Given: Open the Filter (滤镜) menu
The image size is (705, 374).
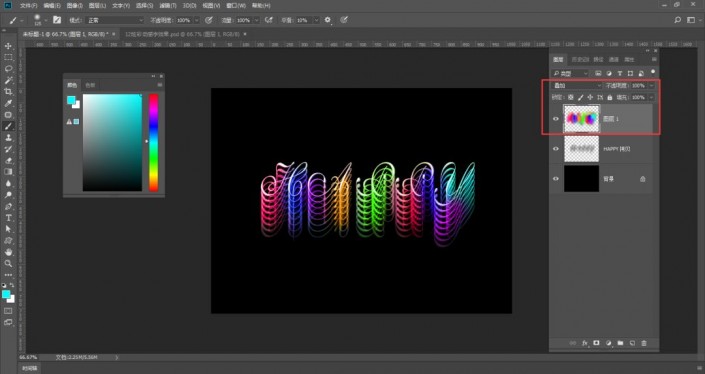Looking at the screenshot, I should click(168, 6).
